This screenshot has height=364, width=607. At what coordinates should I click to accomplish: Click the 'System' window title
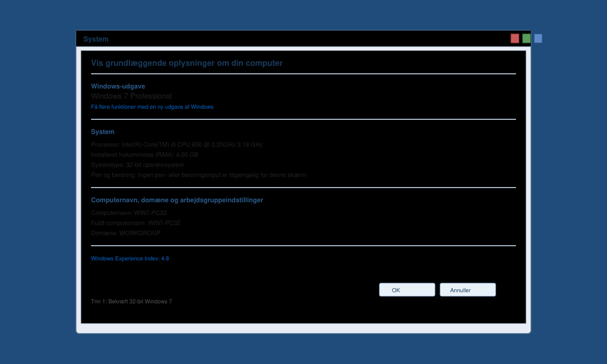96,39
